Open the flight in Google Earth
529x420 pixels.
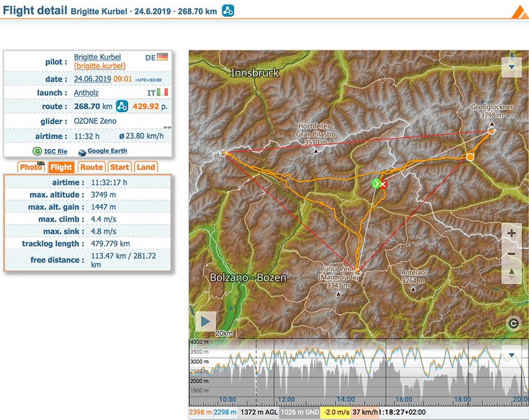(107, 151)
